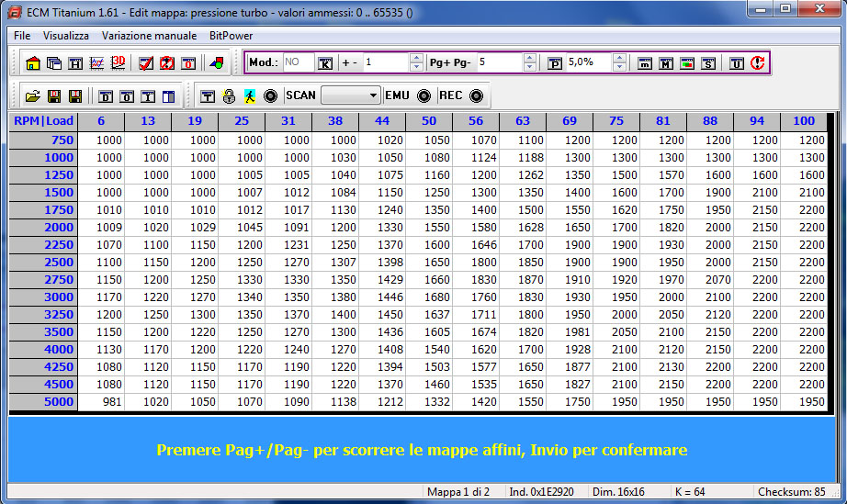
Task: Decrease the 5,0% percentage value
Action: point(619,67)
